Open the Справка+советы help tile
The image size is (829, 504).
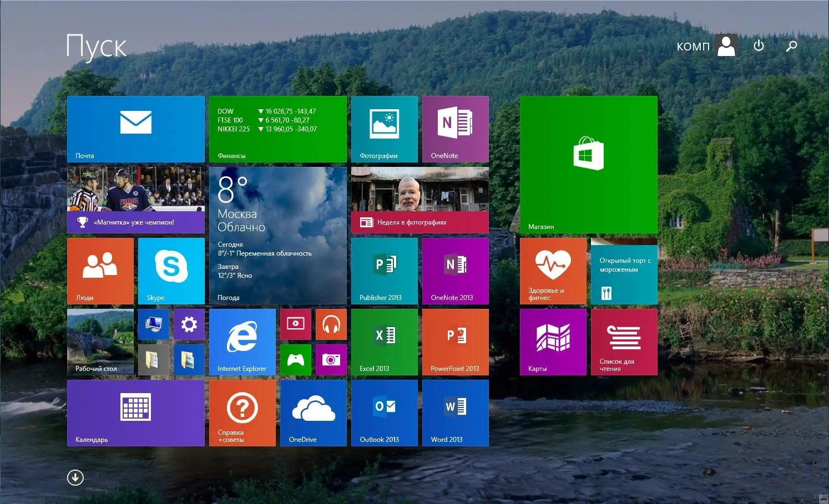click(242, 413)
